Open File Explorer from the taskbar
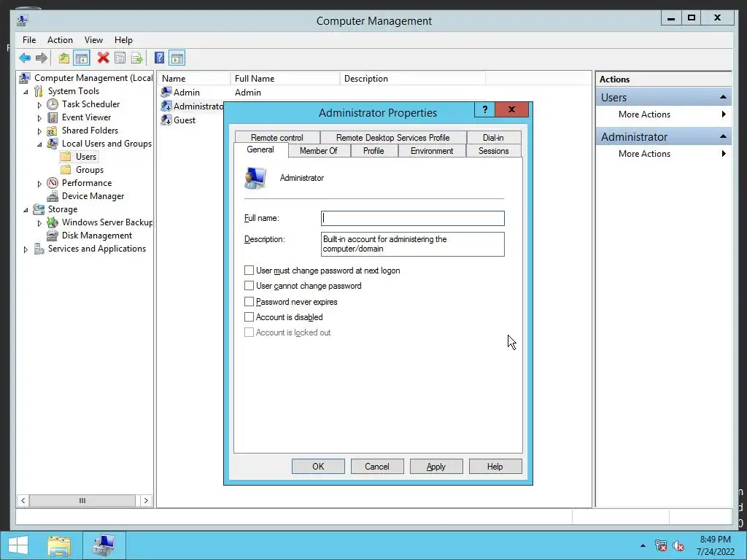 point(59,545)
